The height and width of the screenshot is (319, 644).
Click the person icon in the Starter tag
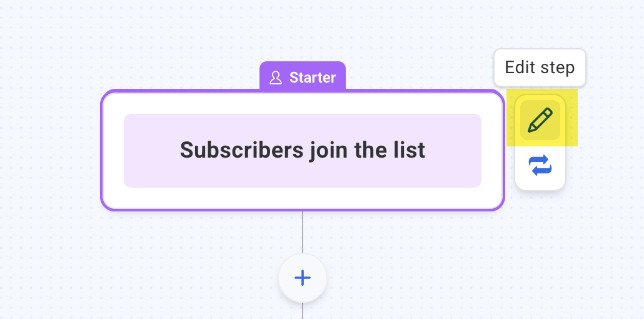(x=275, y=78)
